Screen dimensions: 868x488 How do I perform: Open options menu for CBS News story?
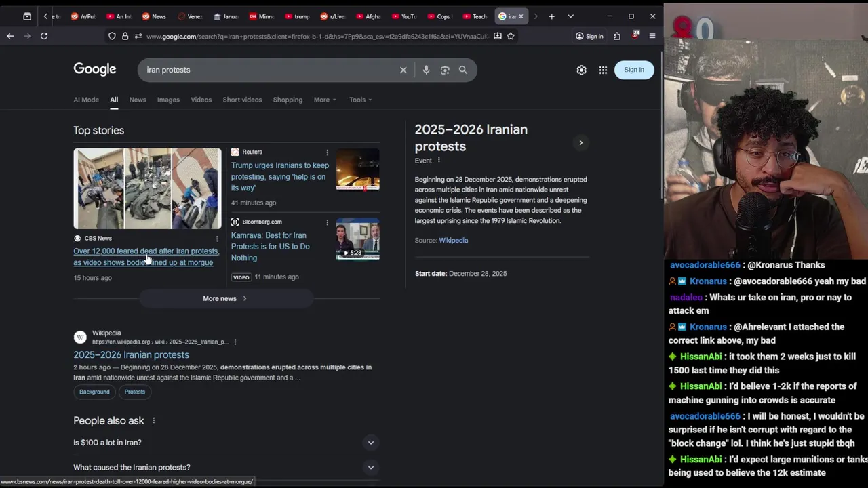[217, 239]
